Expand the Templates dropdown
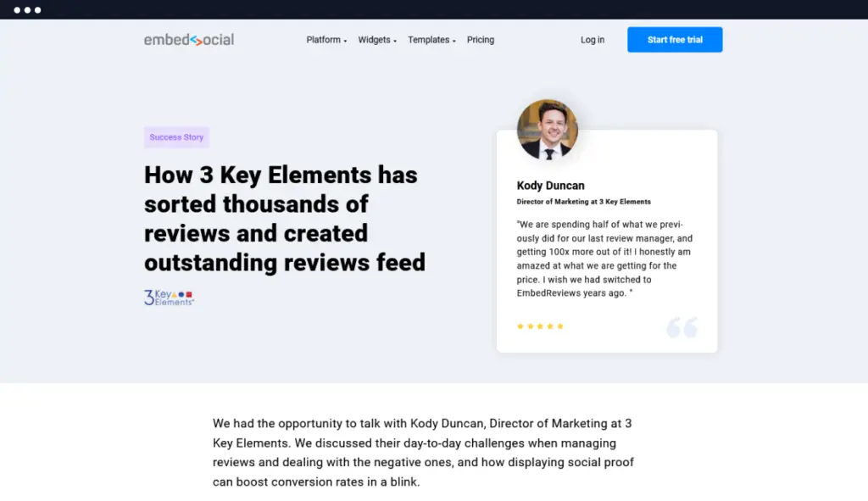 pos(429,39)
